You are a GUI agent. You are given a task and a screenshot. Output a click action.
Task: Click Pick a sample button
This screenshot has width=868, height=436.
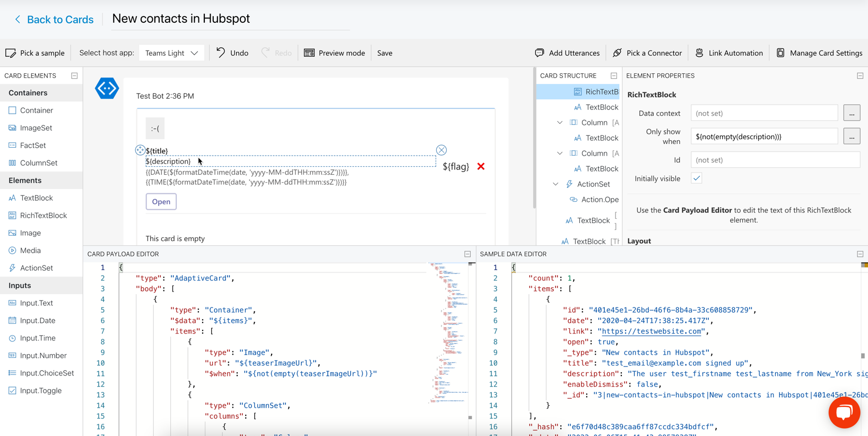pyautogui.click(x=35, y=53)
